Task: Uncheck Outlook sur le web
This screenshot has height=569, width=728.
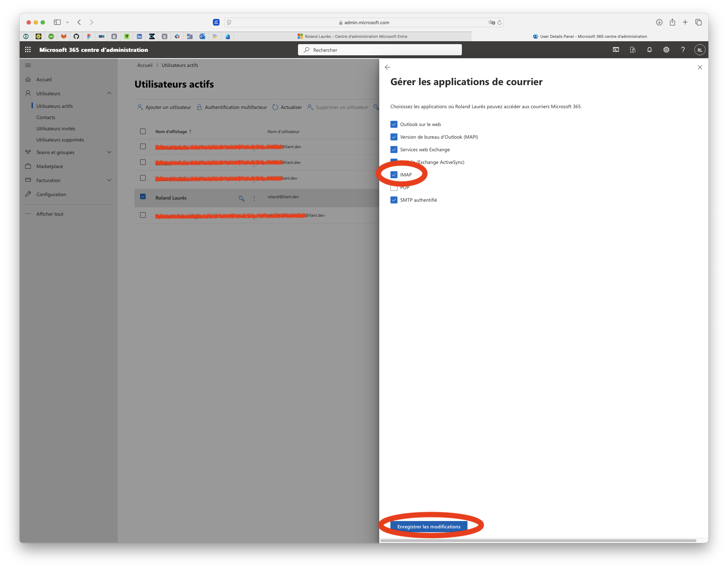Action: [x=394, y=124]
